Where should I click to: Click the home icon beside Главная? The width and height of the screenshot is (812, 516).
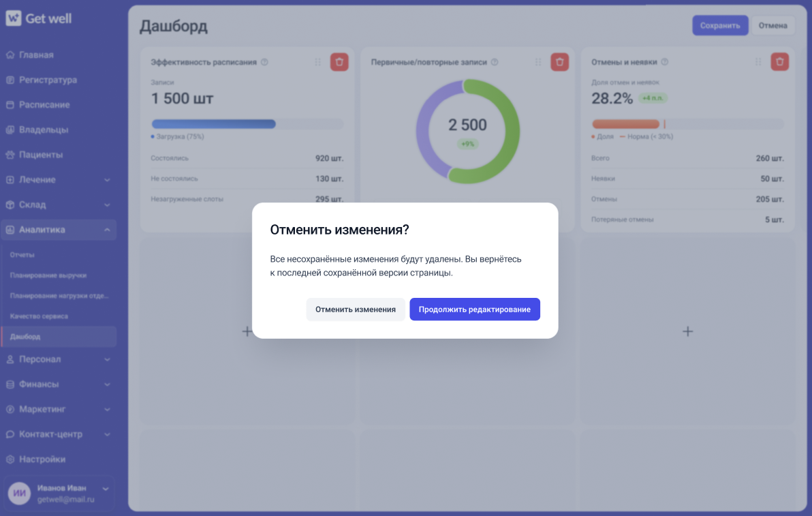point(10,55)
